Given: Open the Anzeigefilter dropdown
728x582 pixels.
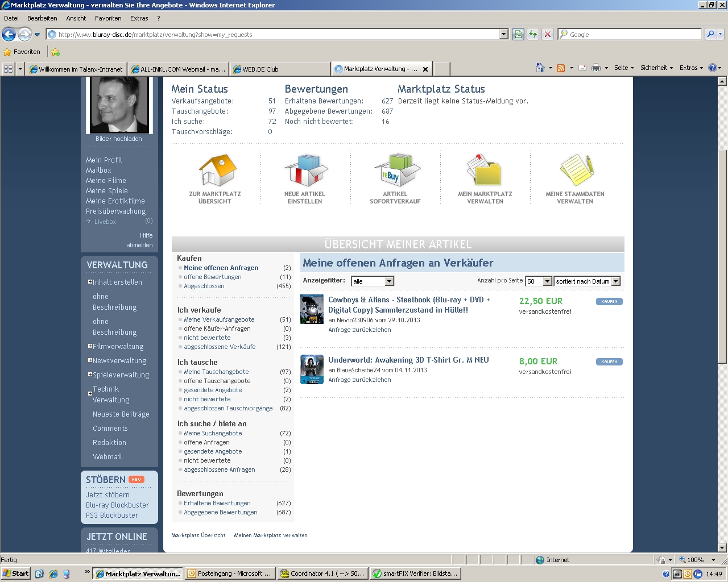Looking at the screenshot, I should (x=389, y=281).
